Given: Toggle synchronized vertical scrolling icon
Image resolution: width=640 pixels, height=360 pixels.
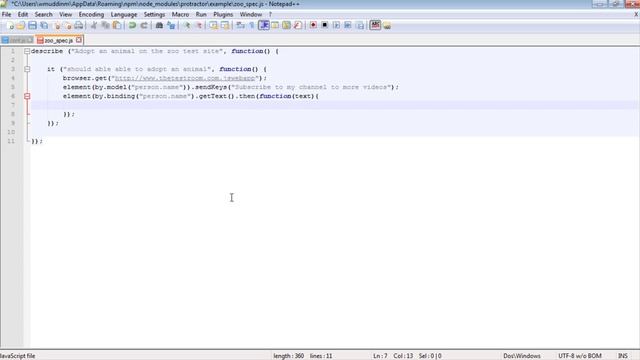Looking at the screenshot, I should (x=213, y=26).
